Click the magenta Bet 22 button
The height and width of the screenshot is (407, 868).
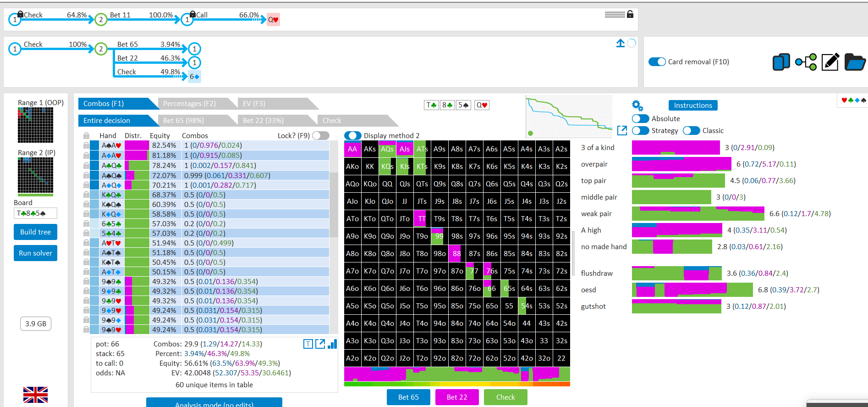tap(457, 397)
